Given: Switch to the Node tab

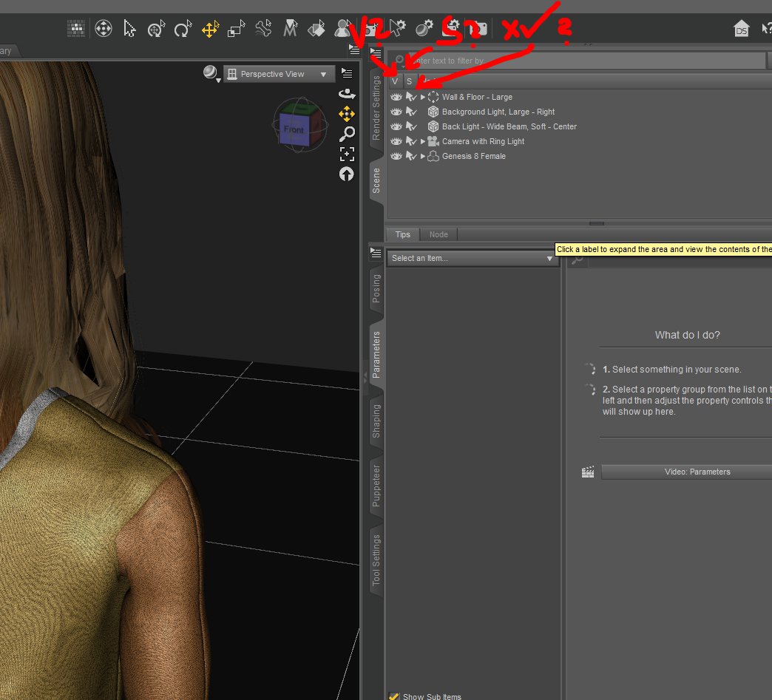Looking at the screenshot, I should pyautogui.click(x=439, y=234).
